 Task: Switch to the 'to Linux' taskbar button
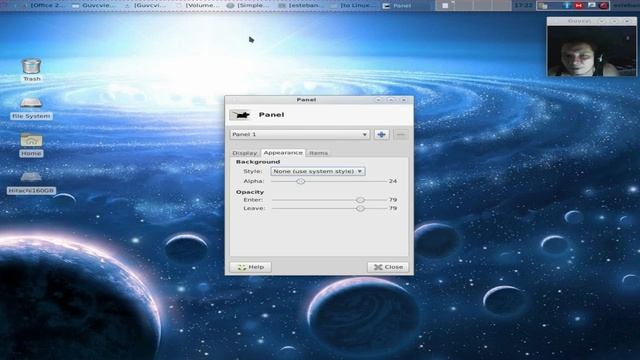click(x=353, y=5)
